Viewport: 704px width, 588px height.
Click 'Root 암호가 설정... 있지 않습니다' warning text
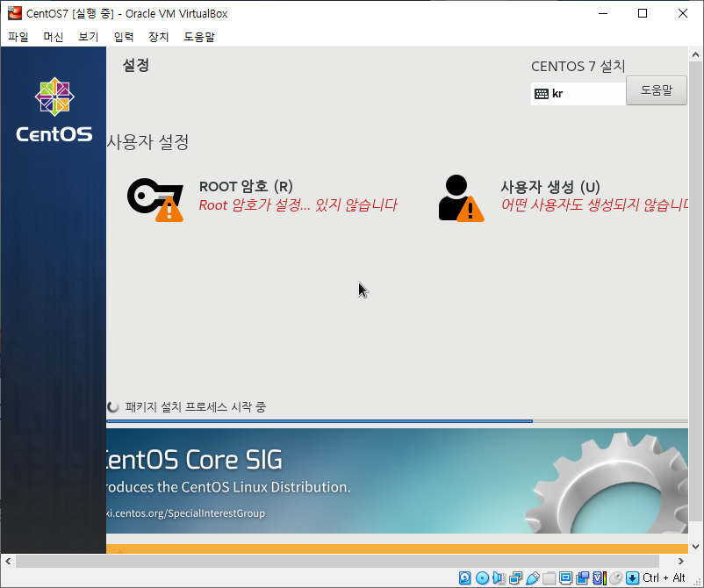coord(298,205)
